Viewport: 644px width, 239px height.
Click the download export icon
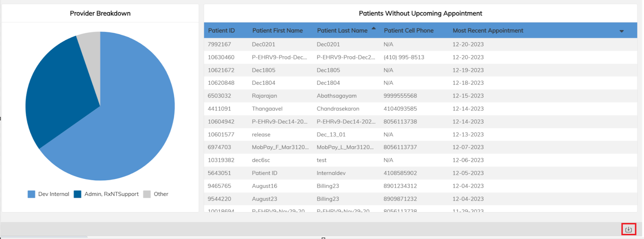point(628,229)
